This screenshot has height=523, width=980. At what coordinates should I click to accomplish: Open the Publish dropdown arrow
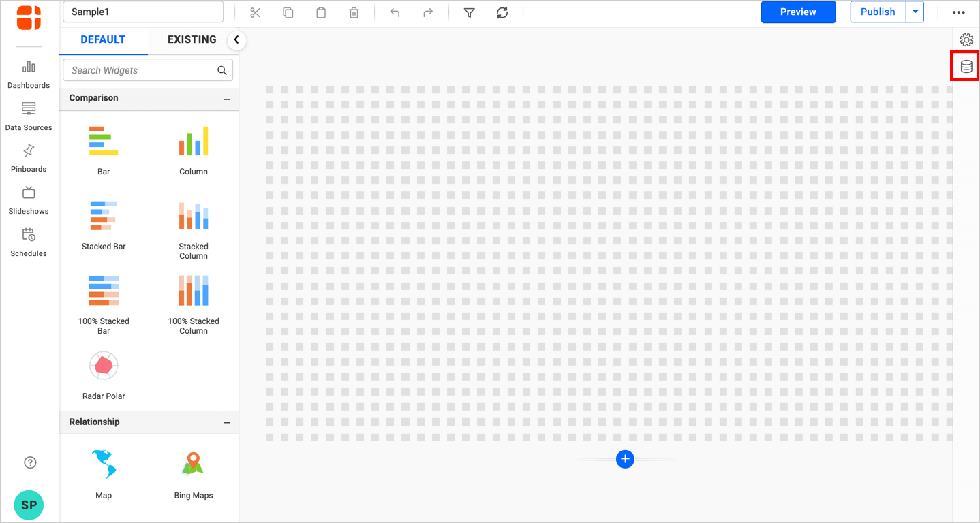pos(916,12)
